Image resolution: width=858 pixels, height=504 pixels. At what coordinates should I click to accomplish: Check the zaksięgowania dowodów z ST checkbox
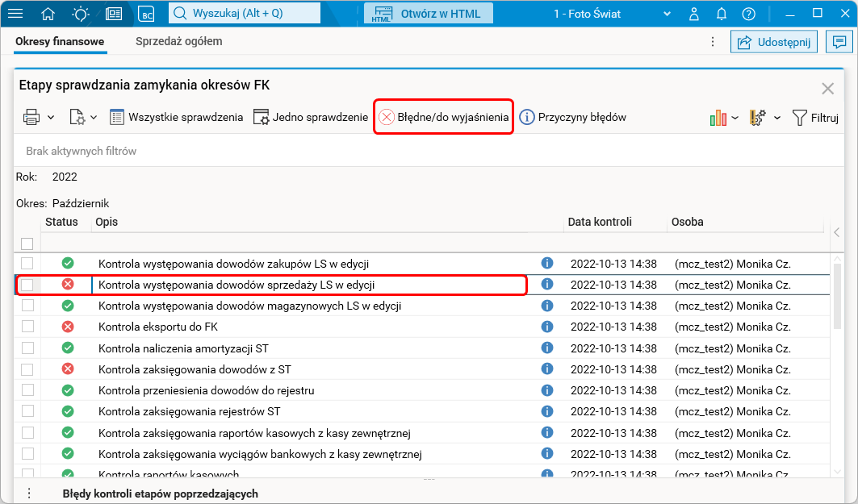pos(27,369)
